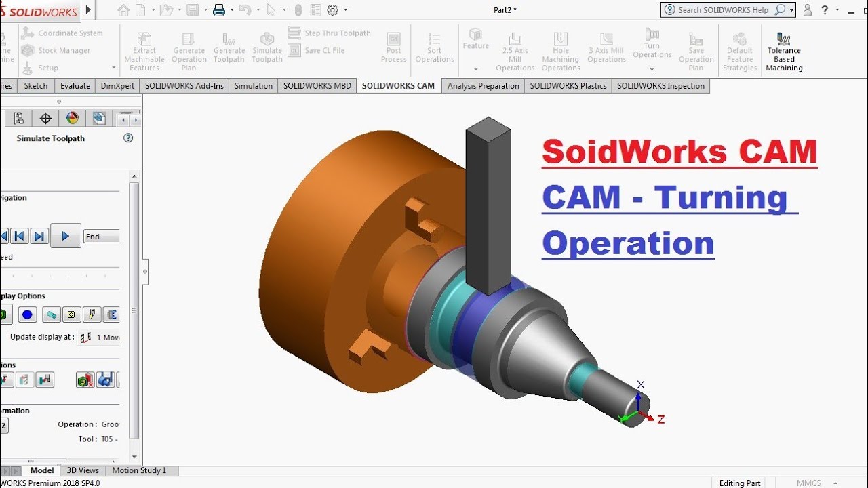Click Save Operation Plan
868x488 pixels.
click(x=696, y=52)
